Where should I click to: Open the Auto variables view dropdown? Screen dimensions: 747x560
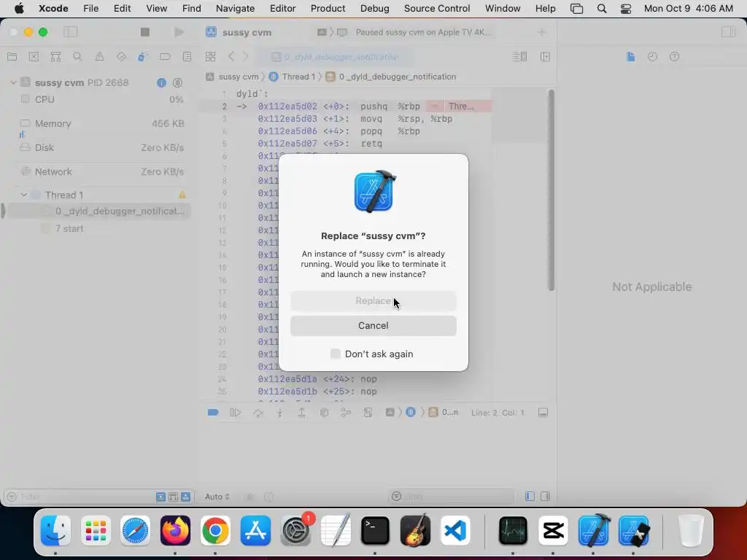217,497
